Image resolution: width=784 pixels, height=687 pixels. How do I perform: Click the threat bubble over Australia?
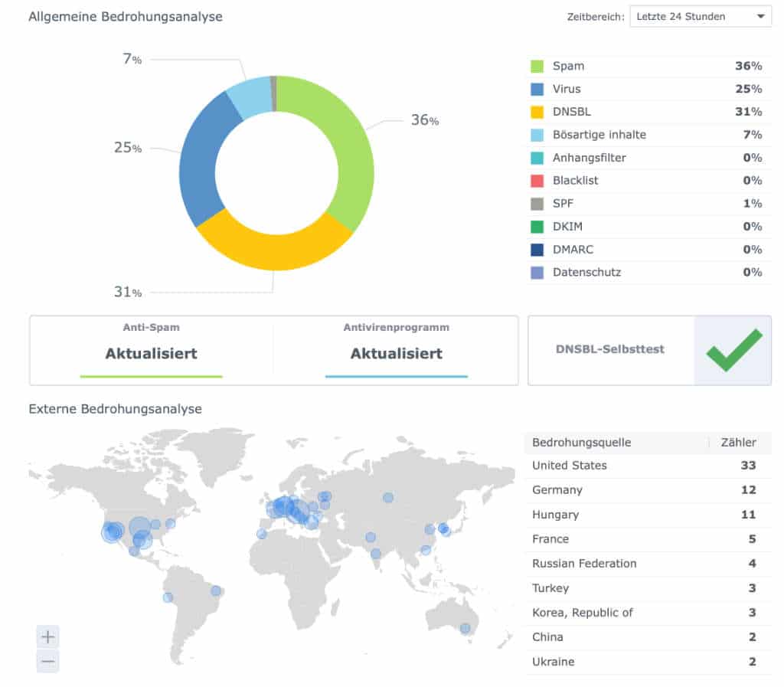(x=465, y=628)
